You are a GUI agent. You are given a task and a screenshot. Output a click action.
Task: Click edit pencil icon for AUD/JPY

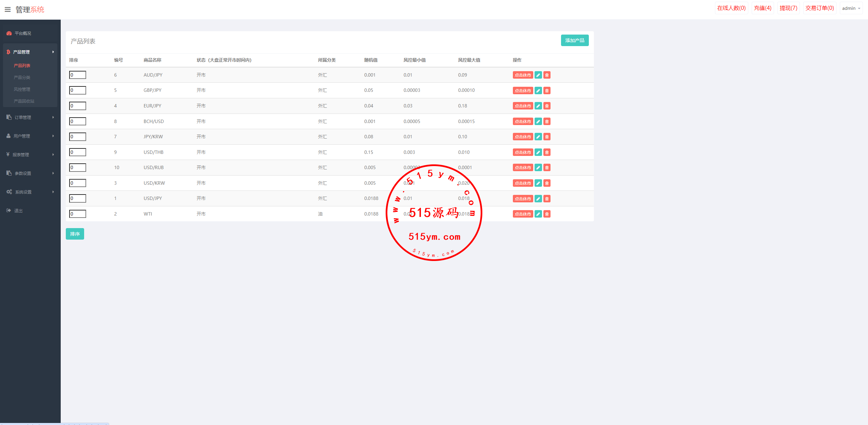pos(538,75)
